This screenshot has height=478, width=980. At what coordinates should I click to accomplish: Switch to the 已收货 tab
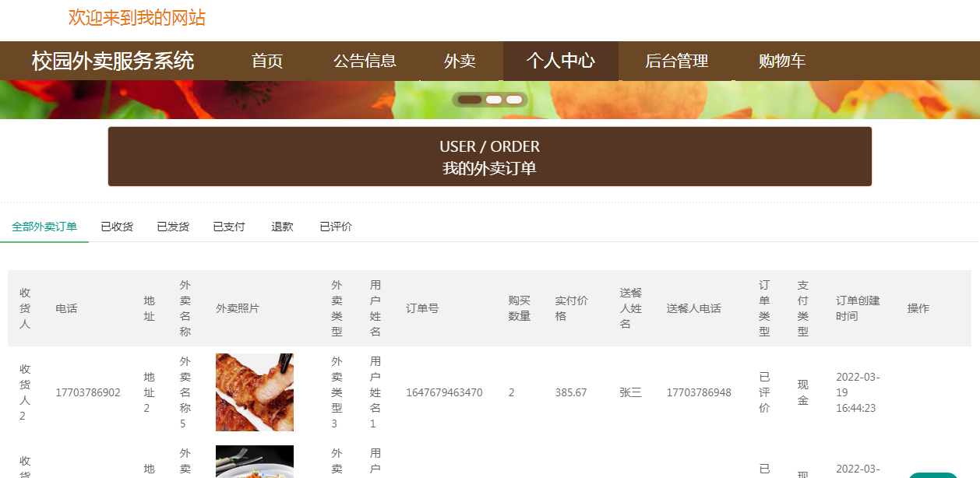pyautogui.click(x=117, y=227)
